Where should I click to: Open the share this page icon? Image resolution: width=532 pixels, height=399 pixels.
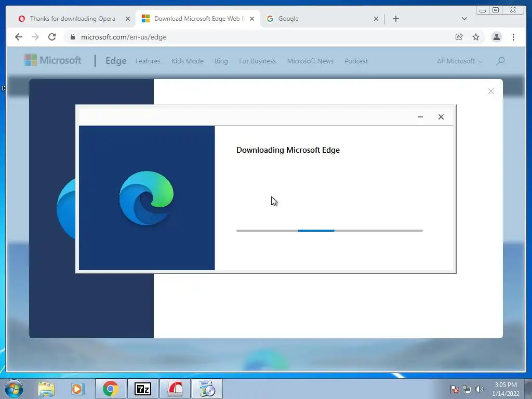pyautogui.click(x=459, y=37)
